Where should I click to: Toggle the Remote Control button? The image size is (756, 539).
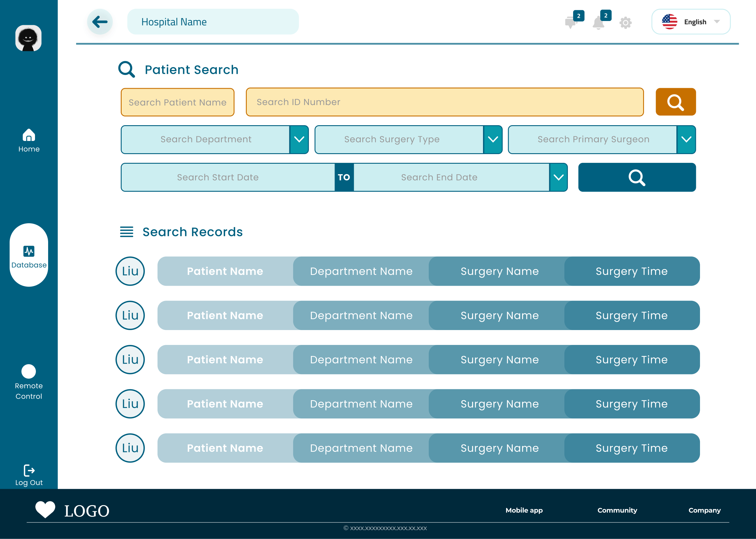(x=29, y=372)
